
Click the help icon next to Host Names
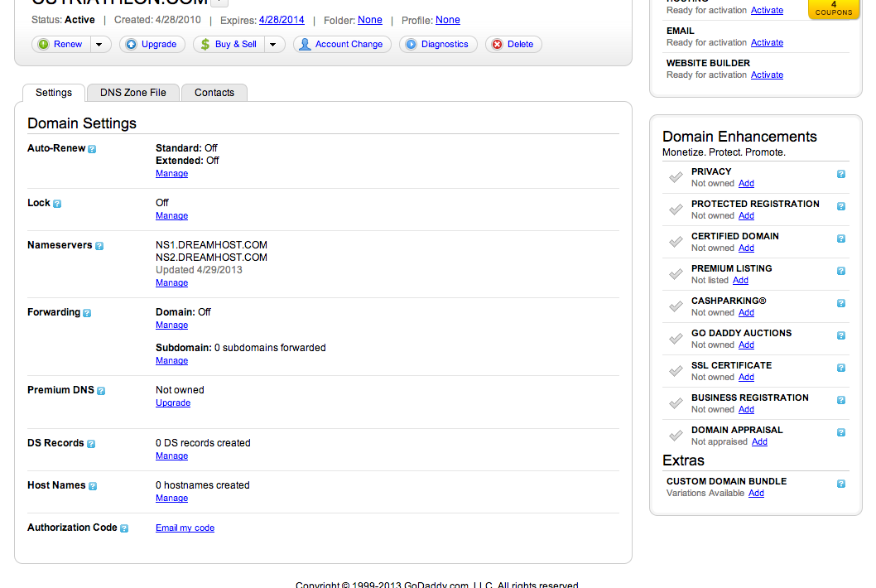click(x=93, y=486)
